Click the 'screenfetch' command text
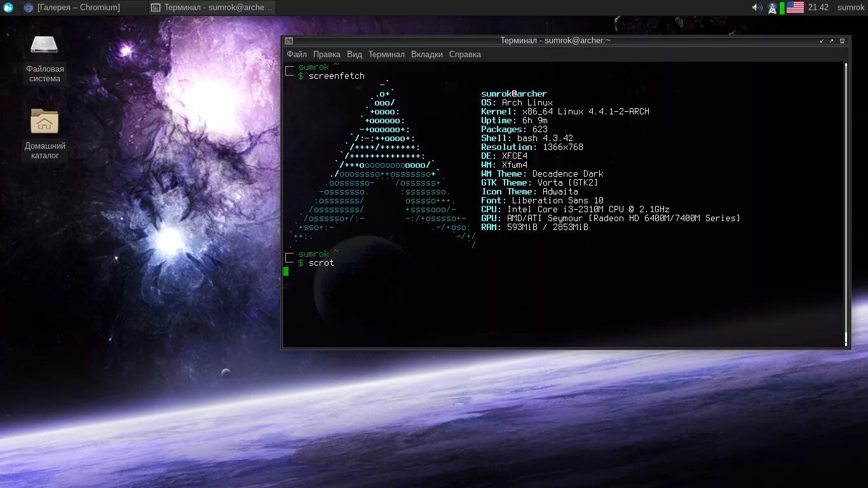Image resolution: width=868 pixels, height=488 pixels. pyautogui.click(x=337, y=76)
